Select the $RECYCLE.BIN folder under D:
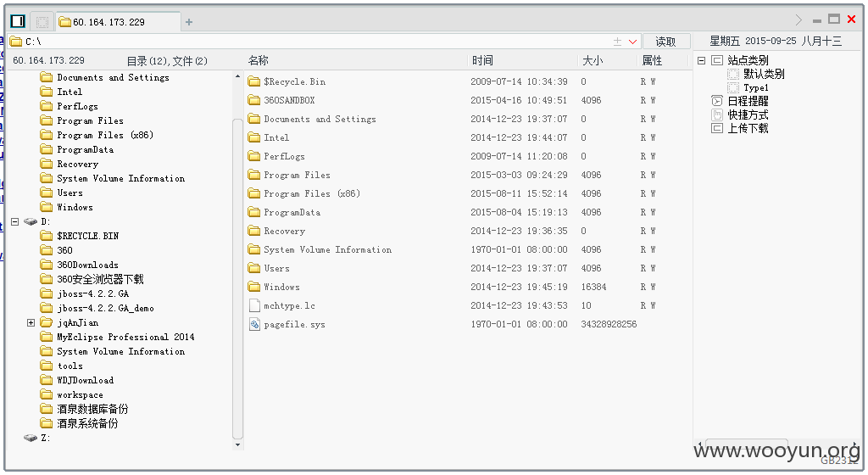 pos(87,236)
